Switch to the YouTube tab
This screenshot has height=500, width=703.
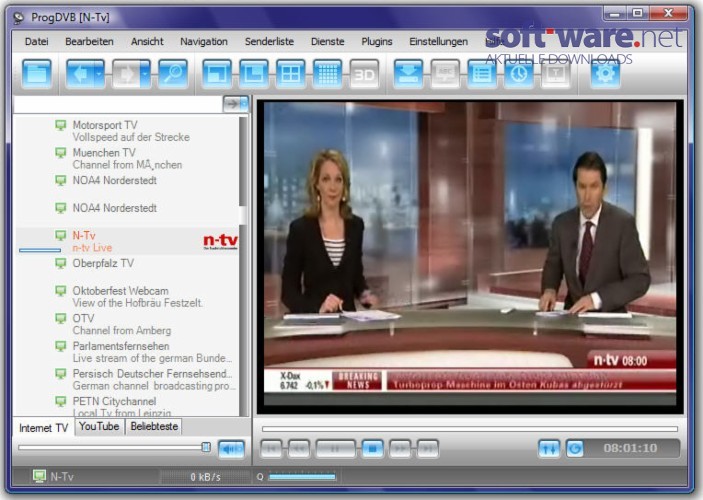[99, 426]
